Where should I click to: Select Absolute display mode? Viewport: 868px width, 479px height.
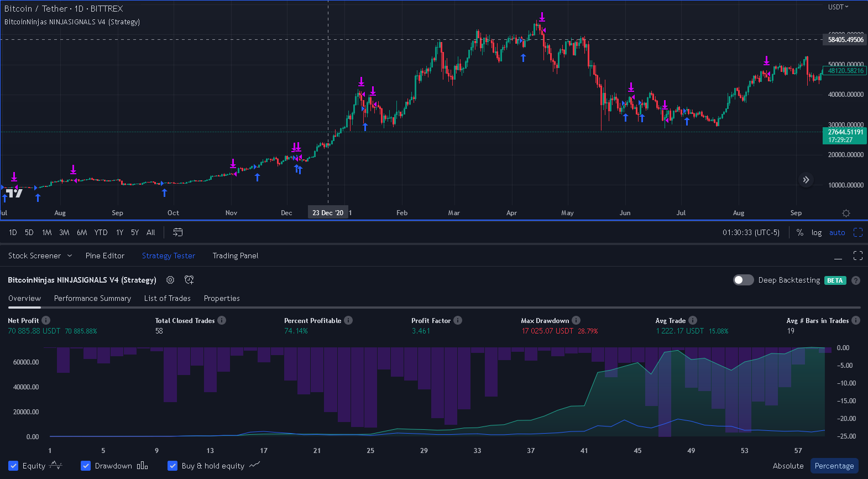[788, 466]
